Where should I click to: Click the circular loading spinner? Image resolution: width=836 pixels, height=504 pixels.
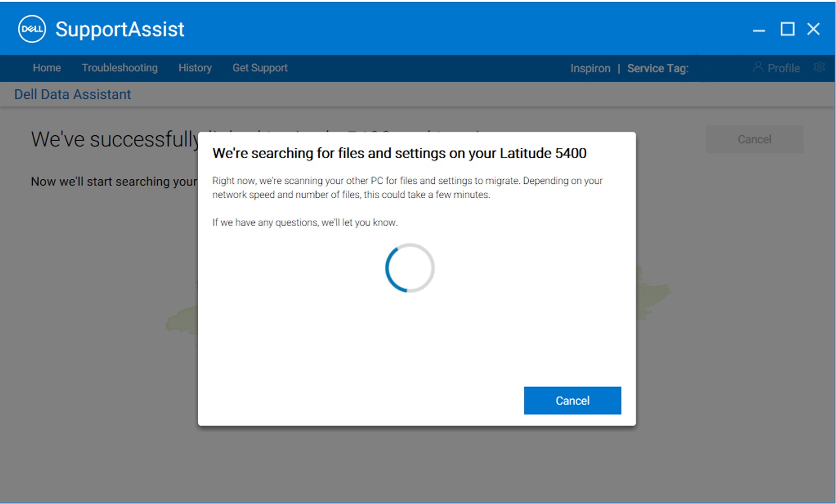pyautogui.click(x=410, y=268)
